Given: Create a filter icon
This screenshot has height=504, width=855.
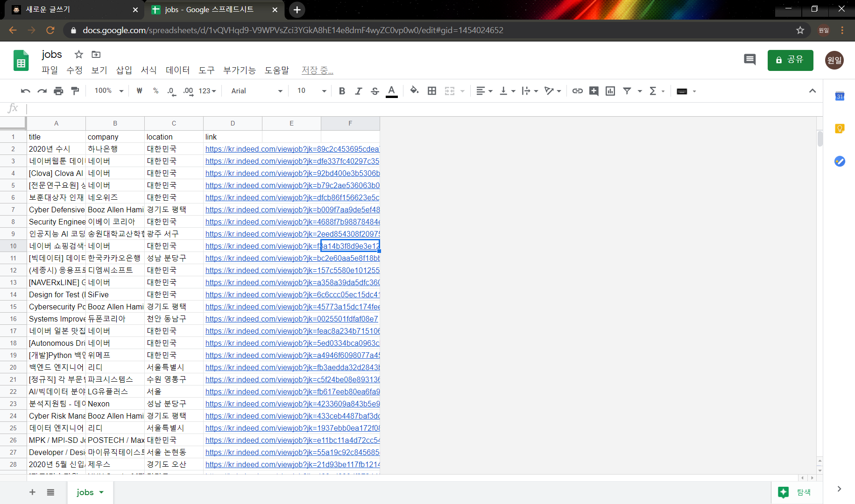Looking at the screenshot, I should pyautogui.click(x=627, y=91).
